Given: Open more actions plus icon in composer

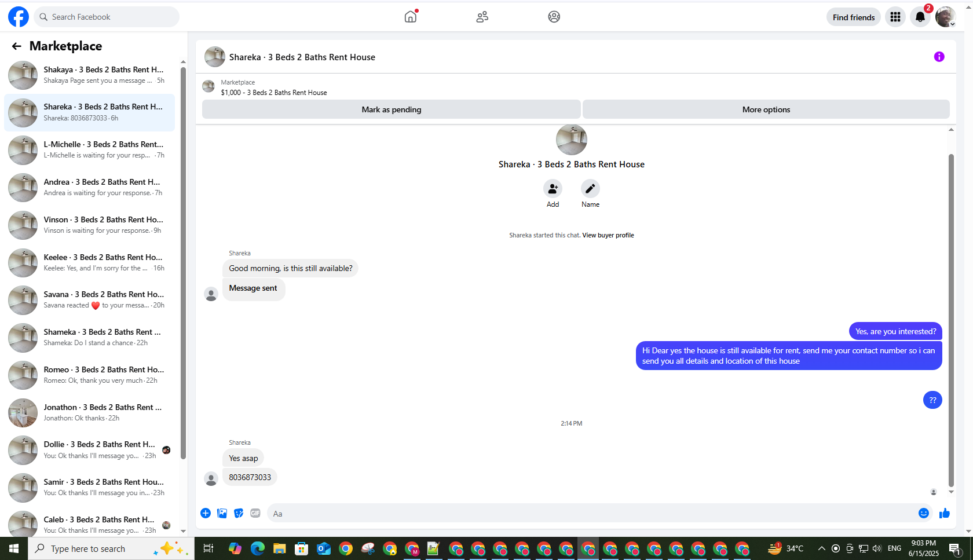Looking at the screenshot, I should (x=206, y=513).
